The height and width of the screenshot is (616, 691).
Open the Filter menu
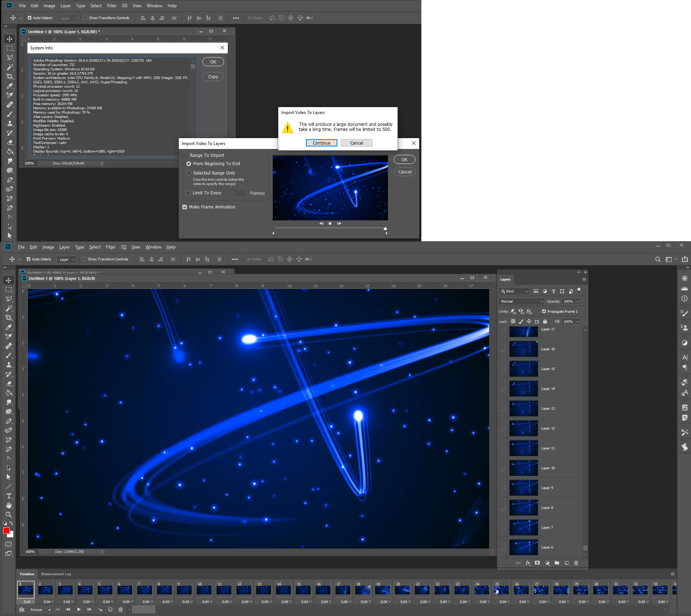point(111,247)
